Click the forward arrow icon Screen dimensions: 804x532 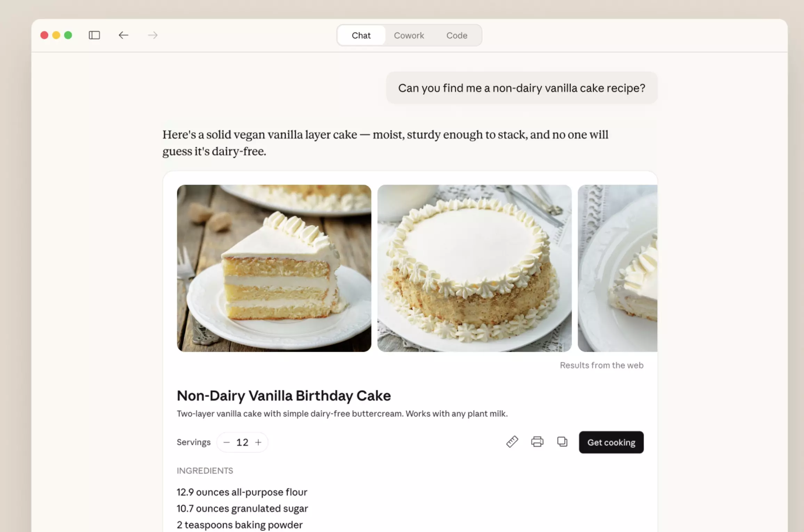(x=153, y=35)
